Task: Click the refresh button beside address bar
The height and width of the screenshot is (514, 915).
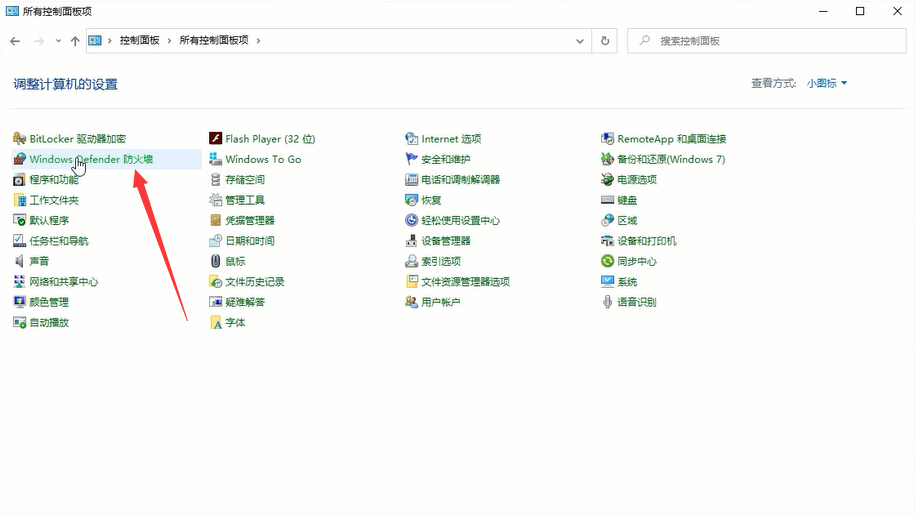Action: click(604, 41)
